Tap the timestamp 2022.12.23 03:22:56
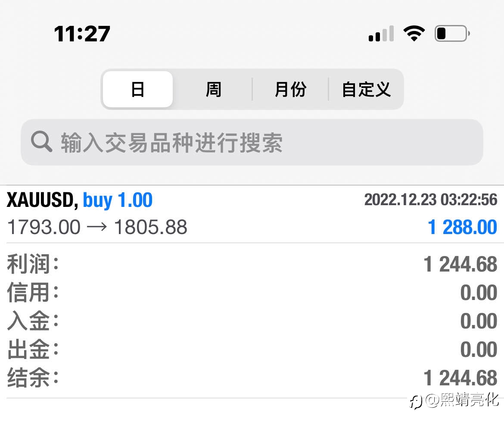Screen dimensions: 504x425 pyautogui.click(x=431, y=200)
